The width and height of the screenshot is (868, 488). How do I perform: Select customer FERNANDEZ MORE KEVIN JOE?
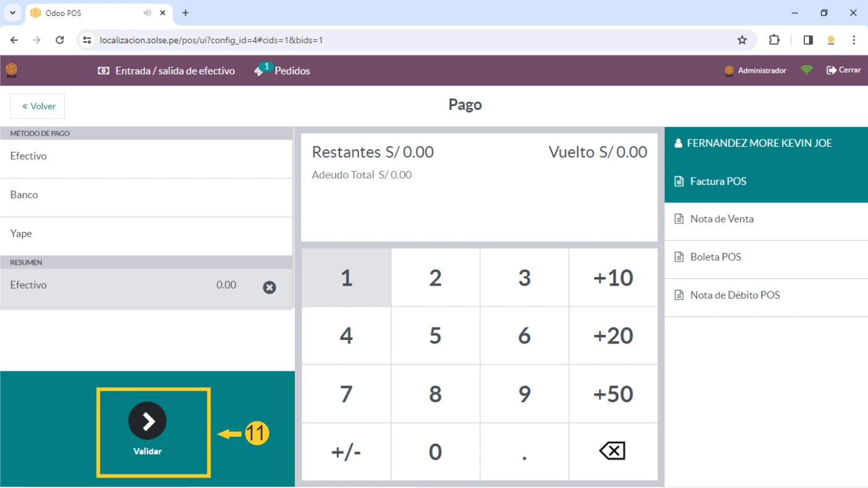(759, 143)
